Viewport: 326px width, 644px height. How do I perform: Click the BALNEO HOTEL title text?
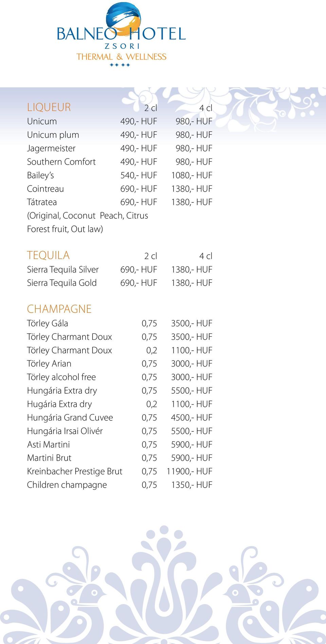tap(121, 34)
